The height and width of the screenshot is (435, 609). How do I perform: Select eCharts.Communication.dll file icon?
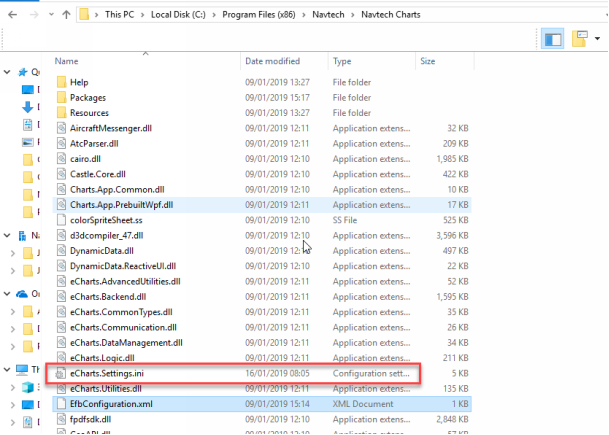pyautogui.click(x=61, y=327)
